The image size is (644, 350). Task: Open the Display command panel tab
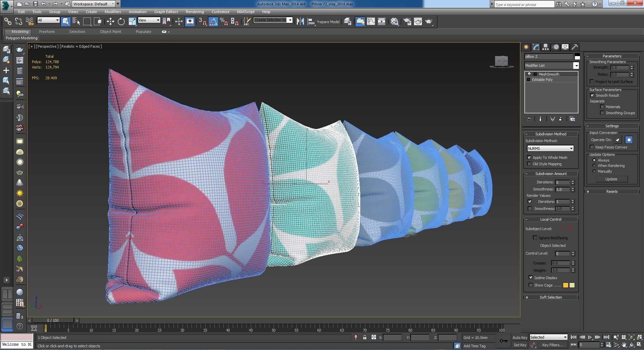coord(565,47)
